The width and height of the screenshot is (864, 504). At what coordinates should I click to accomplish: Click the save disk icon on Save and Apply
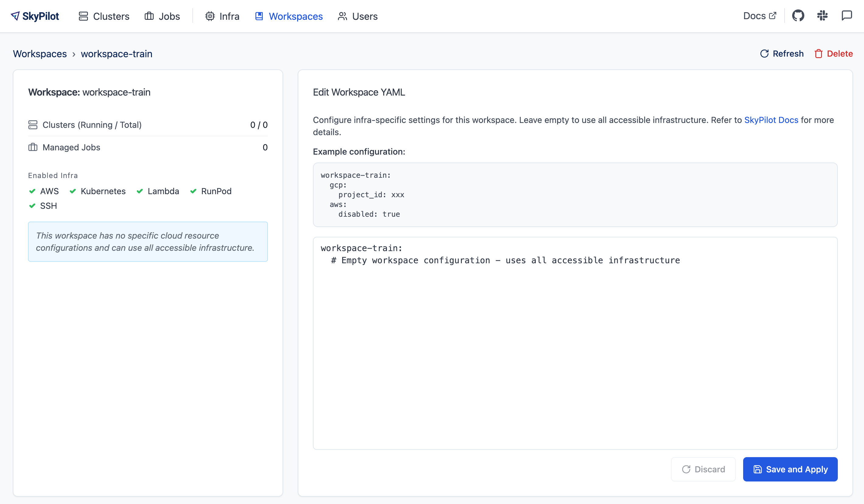tap(757, 469)
